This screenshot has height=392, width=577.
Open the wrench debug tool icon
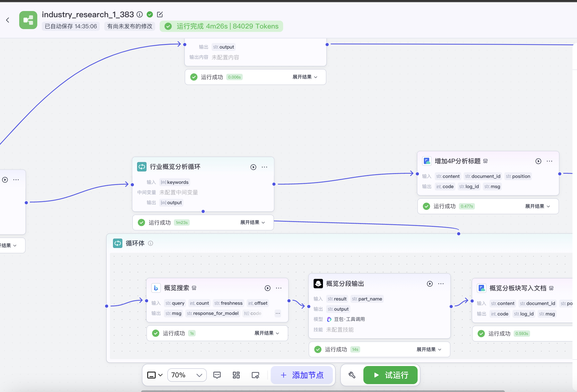(352, 375)
